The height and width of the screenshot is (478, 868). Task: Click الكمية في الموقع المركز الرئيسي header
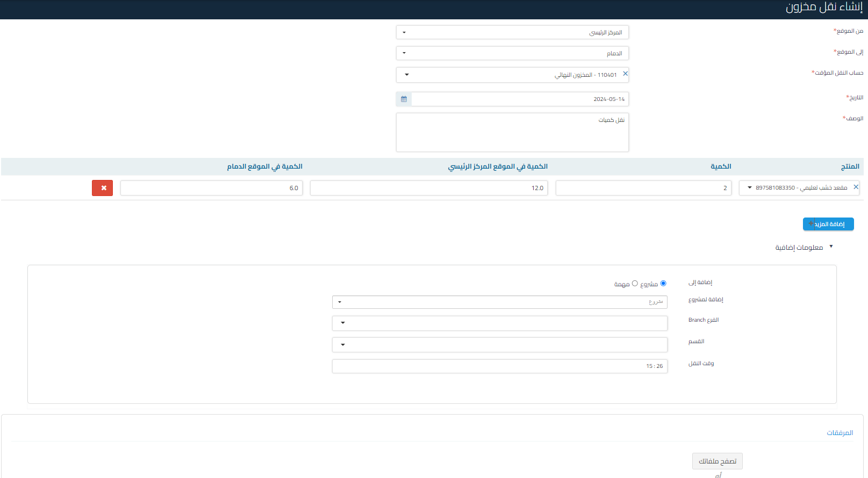click(x=498, y=166)
